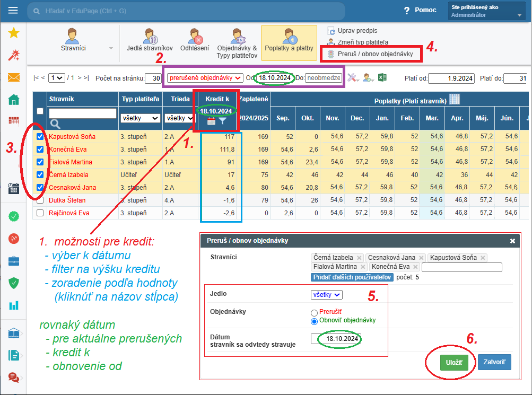Click the filter funnel icon under Kredit k
The image size is (532, 395).
pyautogui.click(x=223, y=121)
